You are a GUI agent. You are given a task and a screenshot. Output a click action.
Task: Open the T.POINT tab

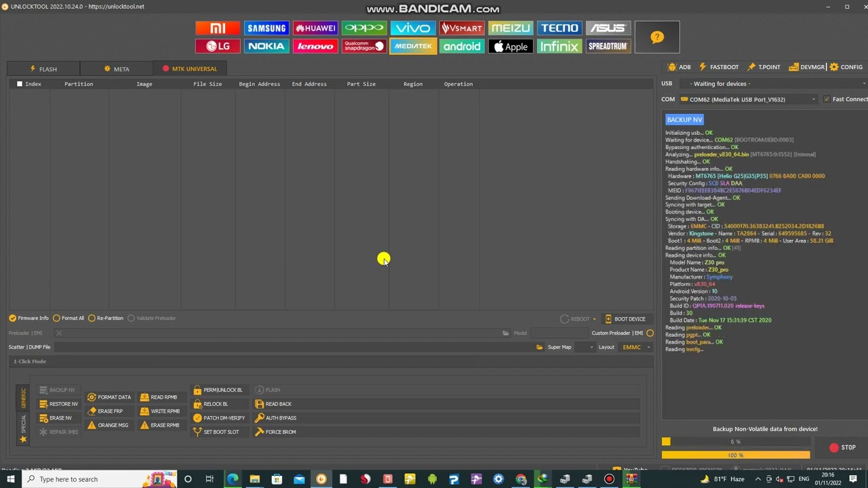point(764,67)
